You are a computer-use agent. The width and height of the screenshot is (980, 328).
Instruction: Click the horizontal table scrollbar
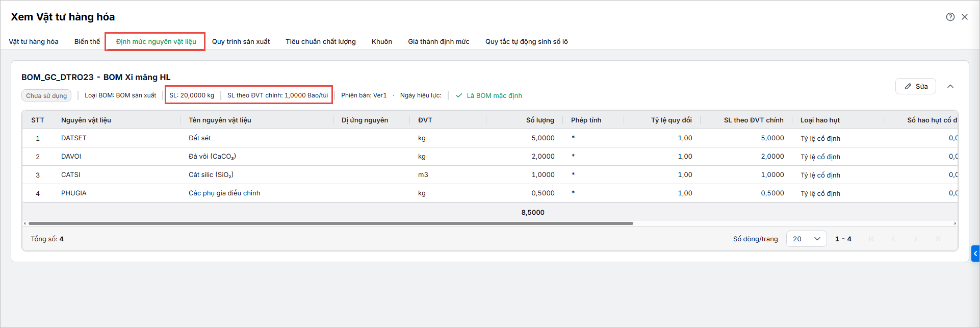pos(330,223)
